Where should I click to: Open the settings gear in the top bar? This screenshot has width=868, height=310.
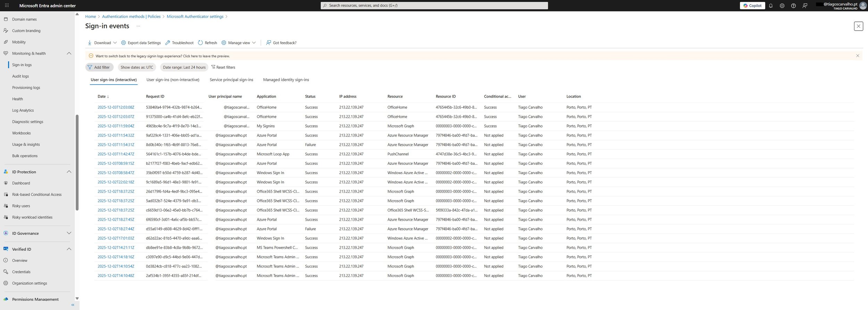pos(782,6)
